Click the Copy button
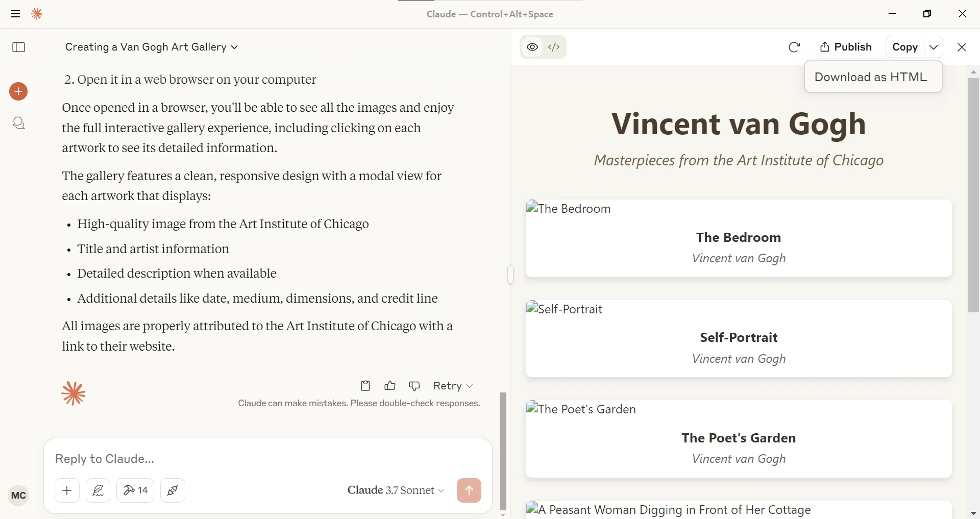The image size is (980, 519). click(904, 47)
